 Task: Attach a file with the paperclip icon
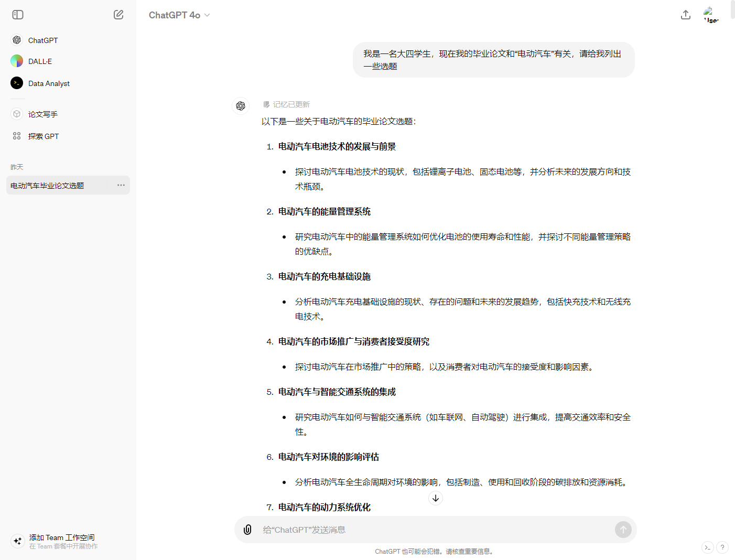pos(247,530)
